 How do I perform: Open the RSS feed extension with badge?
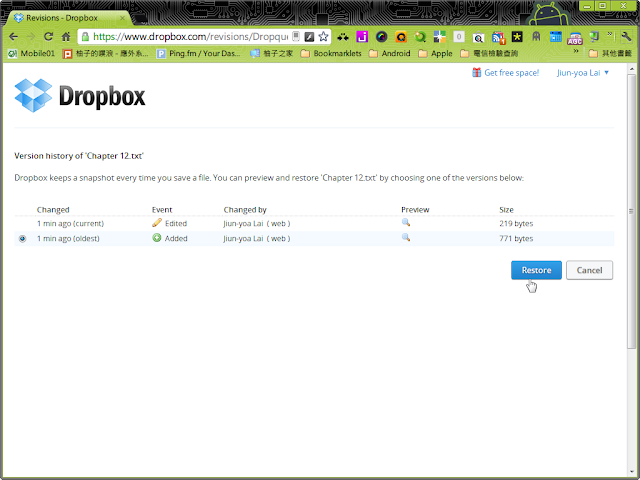tap(498, 37)
